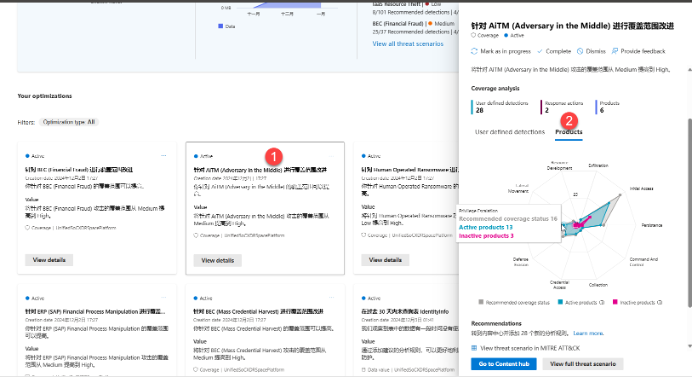Select the BEC (Mass Credential Harvest) card title
Image resolution: width=695 pixels, height=380 pixels.
(x=258, y=312)
